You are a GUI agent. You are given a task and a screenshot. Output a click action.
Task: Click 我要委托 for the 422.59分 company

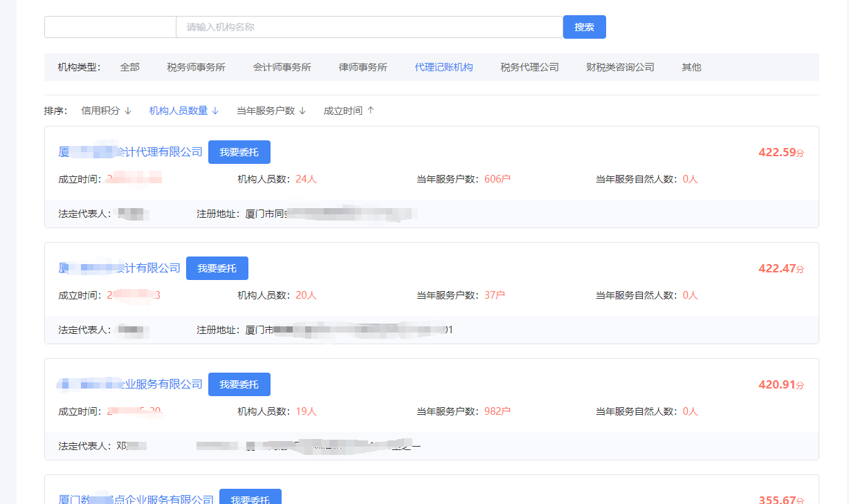pyautogui.click(x=239, y=152)
